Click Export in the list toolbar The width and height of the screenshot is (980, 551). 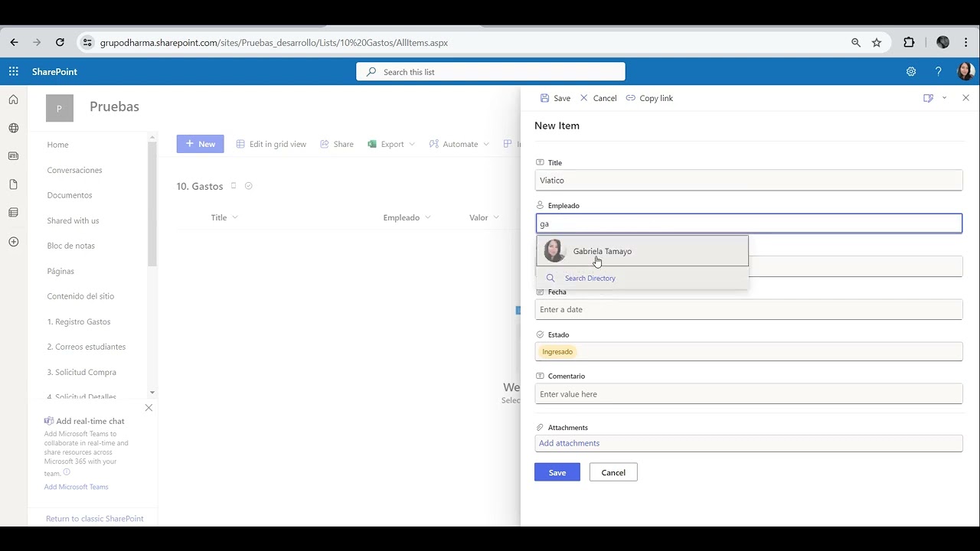[x=385, y=144]
